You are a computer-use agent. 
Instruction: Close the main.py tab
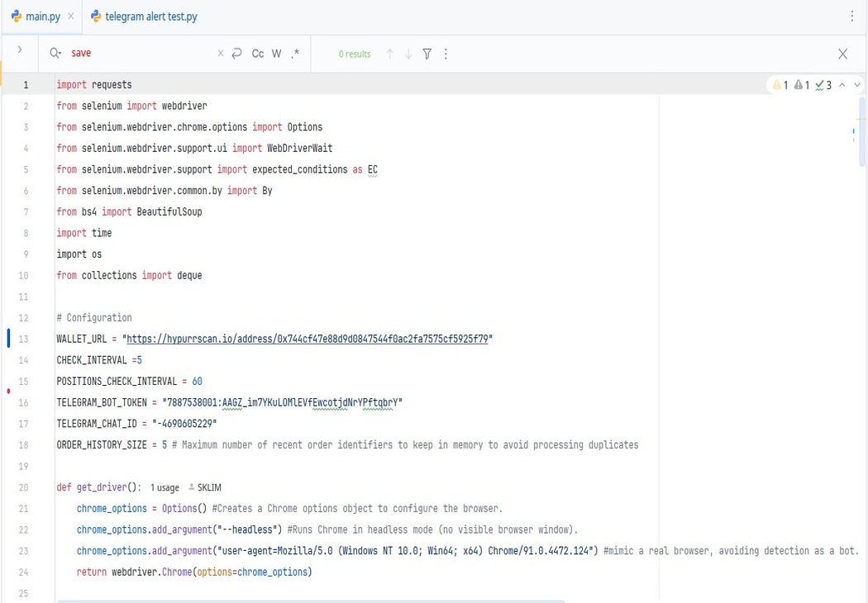(x=70, y=17)
